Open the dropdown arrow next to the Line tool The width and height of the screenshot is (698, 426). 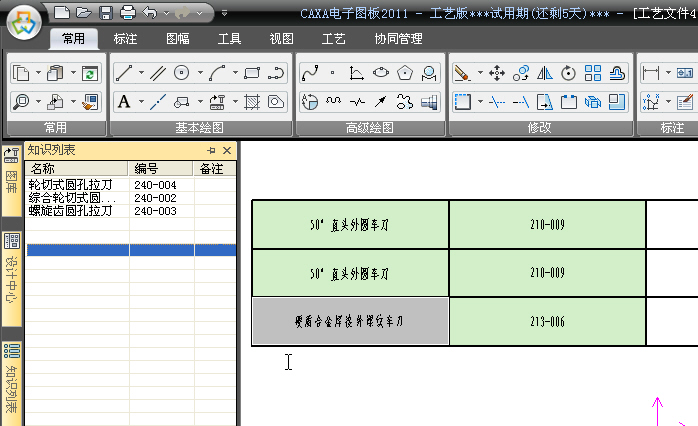point(141,73)
